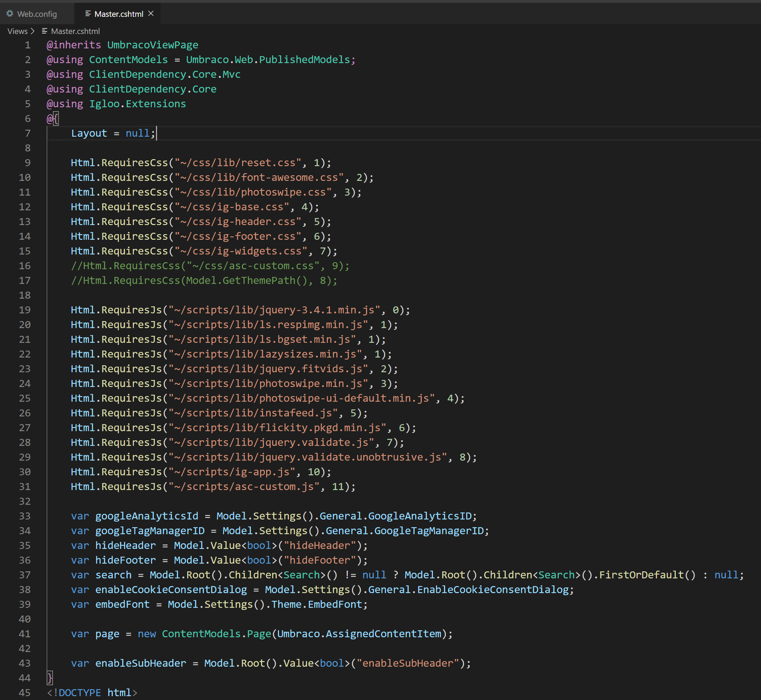
Task: Click the instafeed.js path string
Action: pos(253,413)
